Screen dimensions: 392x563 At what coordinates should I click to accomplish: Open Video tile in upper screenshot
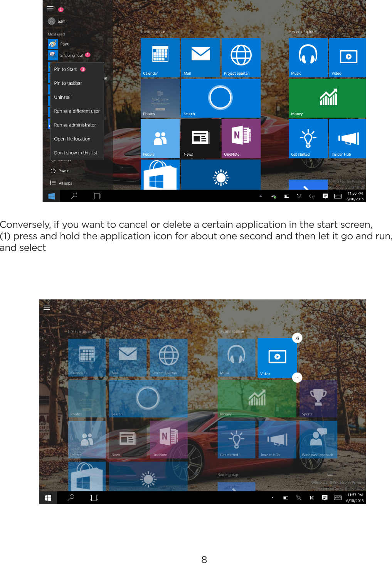348,58
